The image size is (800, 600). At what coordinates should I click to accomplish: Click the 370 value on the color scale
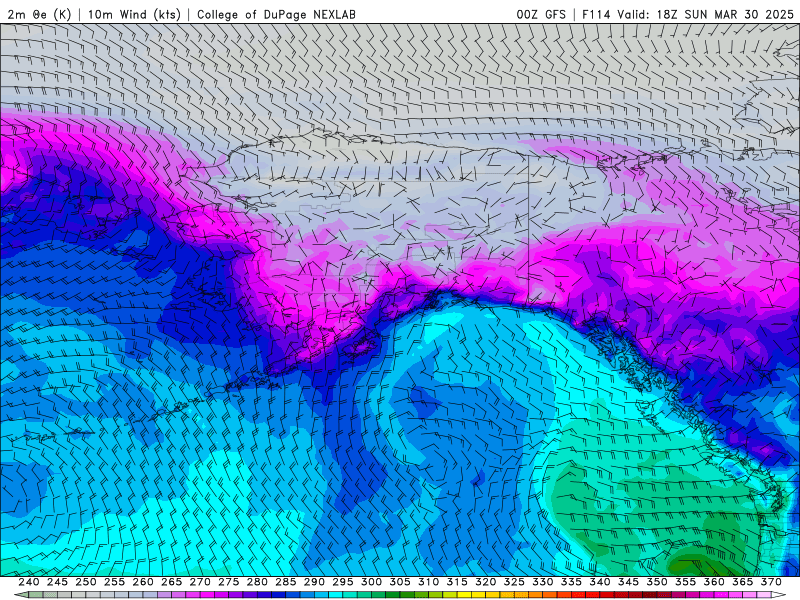pos(771,582)
